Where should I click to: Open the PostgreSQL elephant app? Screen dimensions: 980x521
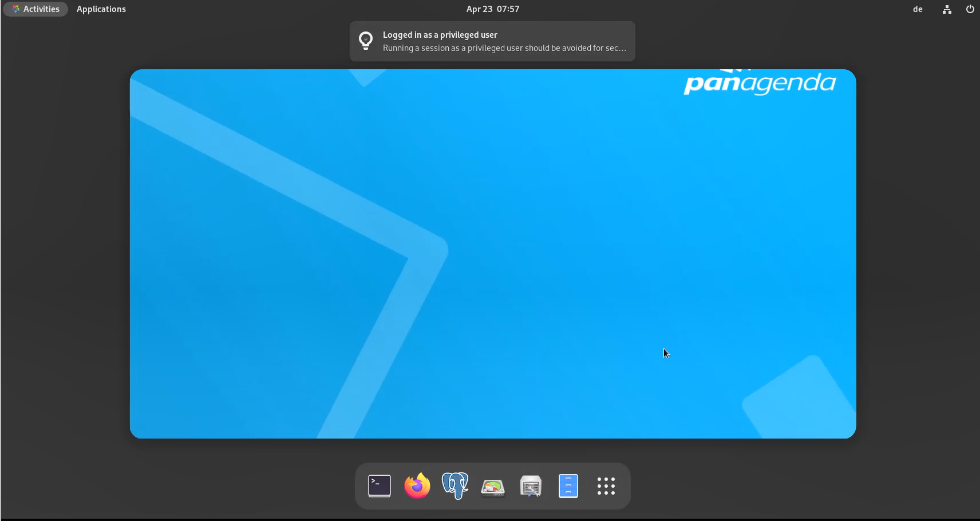click(x=455, y=486)
